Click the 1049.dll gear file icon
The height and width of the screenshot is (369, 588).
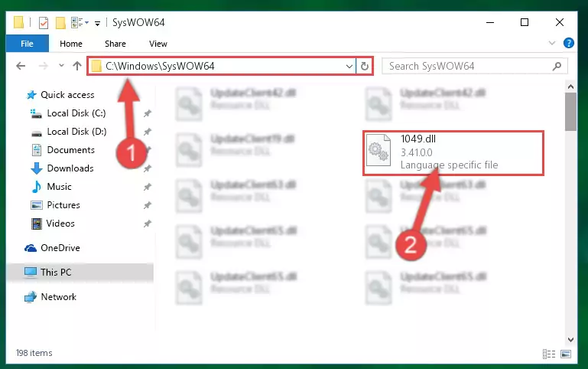coord(378,150)
